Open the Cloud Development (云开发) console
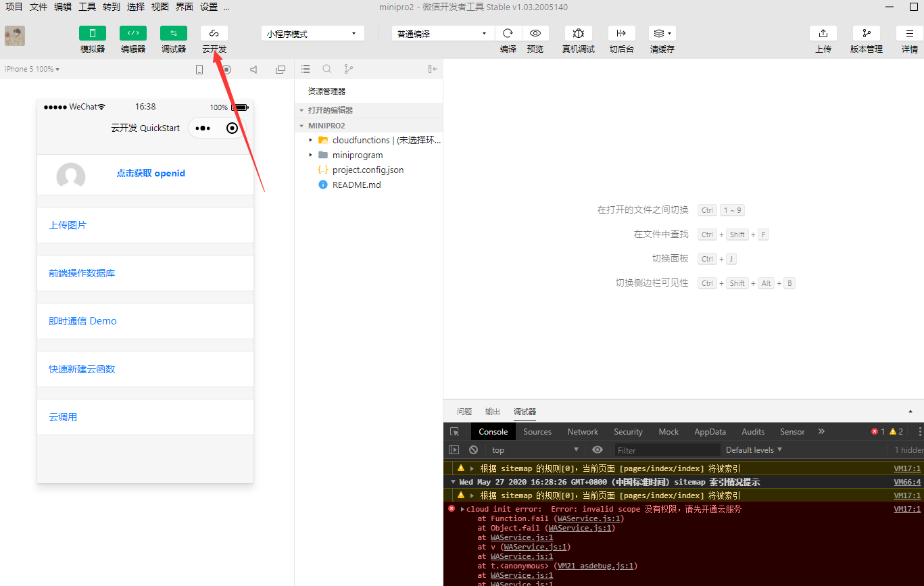The width and height of the screenshot is (924, 586). click(x=214, y=33)
